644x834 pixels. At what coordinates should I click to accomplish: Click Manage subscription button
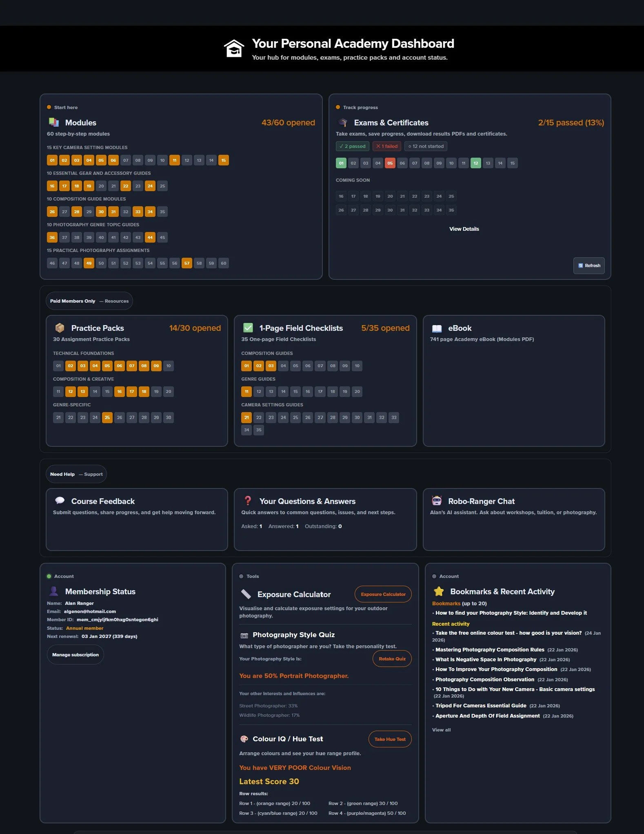tap(76, 655)
